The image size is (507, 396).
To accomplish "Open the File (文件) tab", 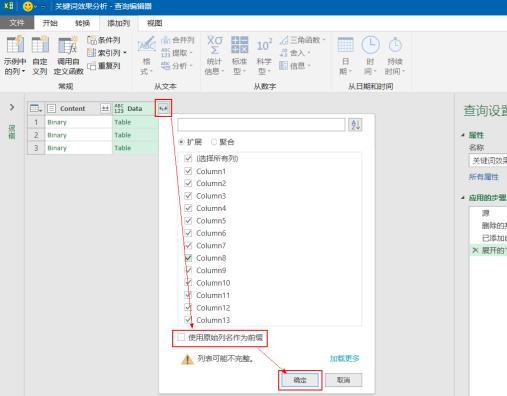I will pos(17,23).
